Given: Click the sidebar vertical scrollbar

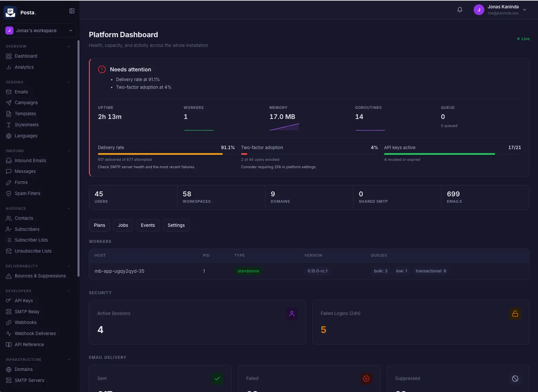Looking at the screenshot, I should click(78, 158).
